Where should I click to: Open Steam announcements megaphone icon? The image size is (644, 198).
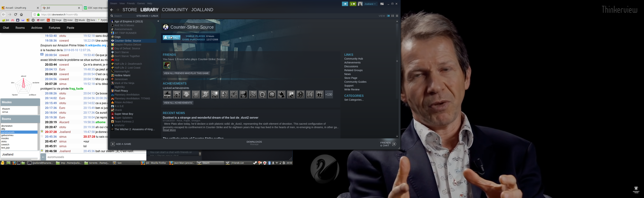tap(345, 4)
